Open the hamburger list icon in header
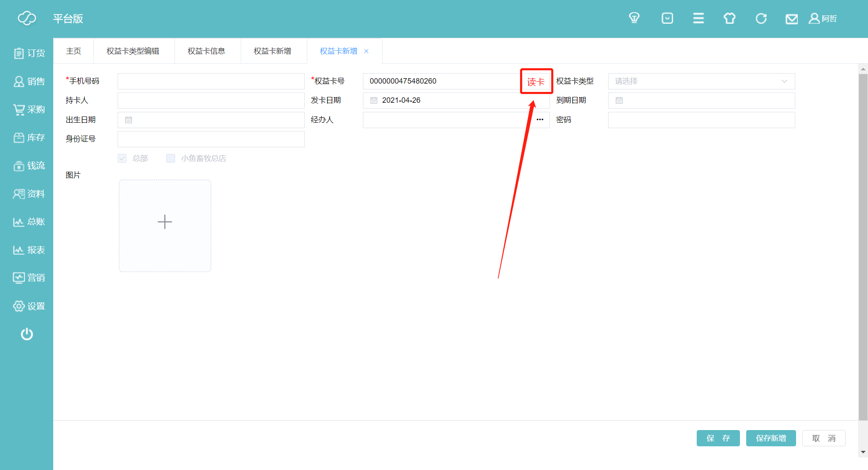 [698, 18]
